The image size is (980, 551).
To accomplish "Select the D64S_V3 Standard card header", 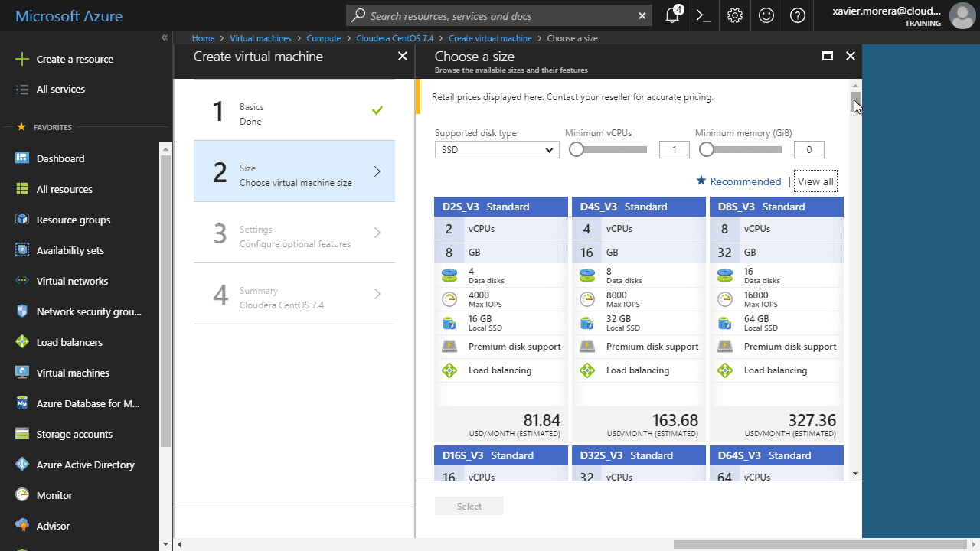I will click(x=776, y=455).
